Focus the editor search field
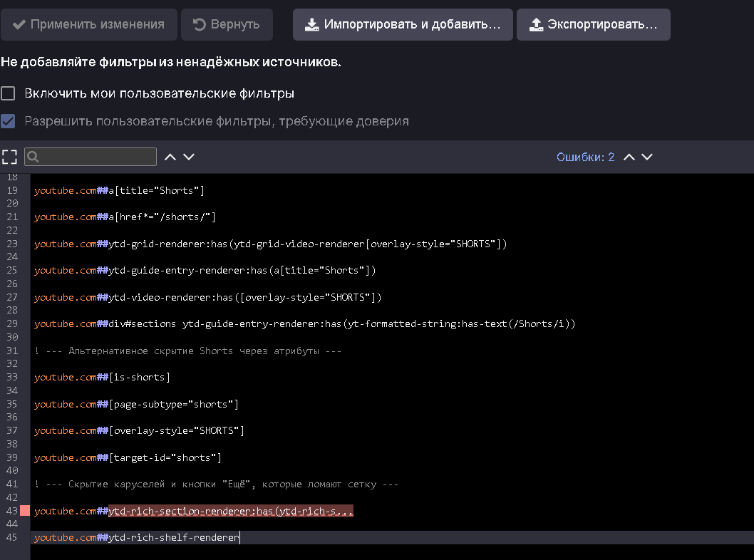Image resolution: width=754 pixels, height=560 pixels. tap(91, 157)
